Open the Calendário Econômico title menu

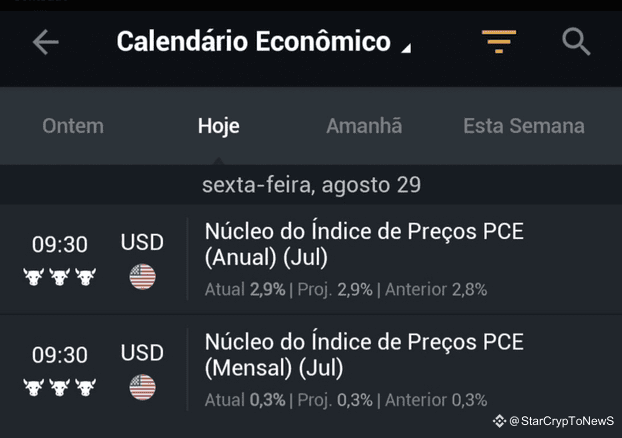pyautogui.click(x=253, y=41)
